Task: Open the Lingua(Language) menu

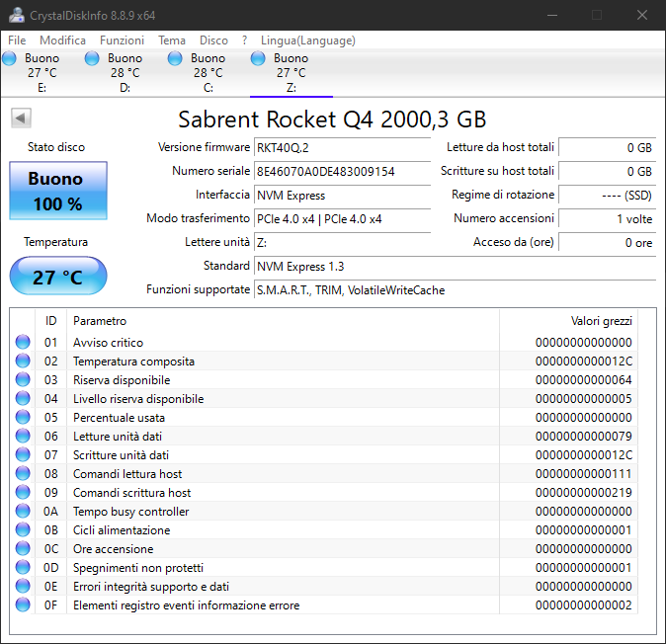Action: 307,40
